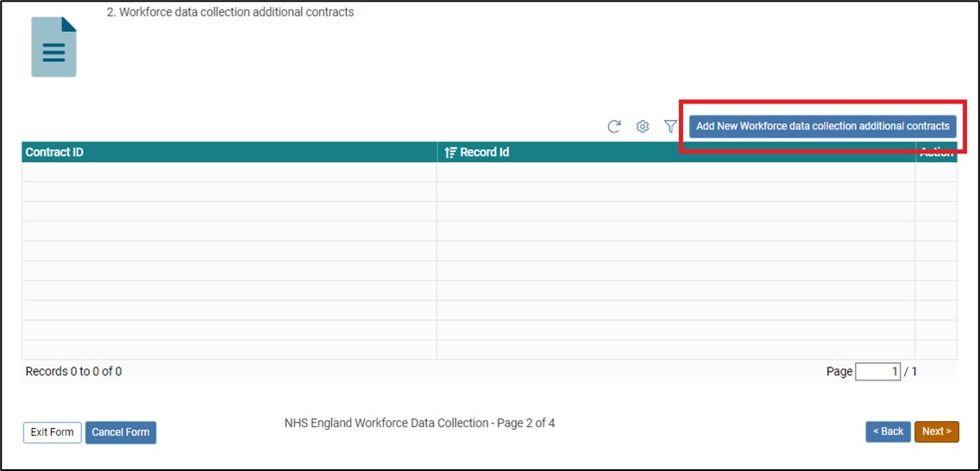Image resolution: width=980 pixels, height=471 pixels.
Task: Sort by the Record Id sort icon
Action: (450, 153)
